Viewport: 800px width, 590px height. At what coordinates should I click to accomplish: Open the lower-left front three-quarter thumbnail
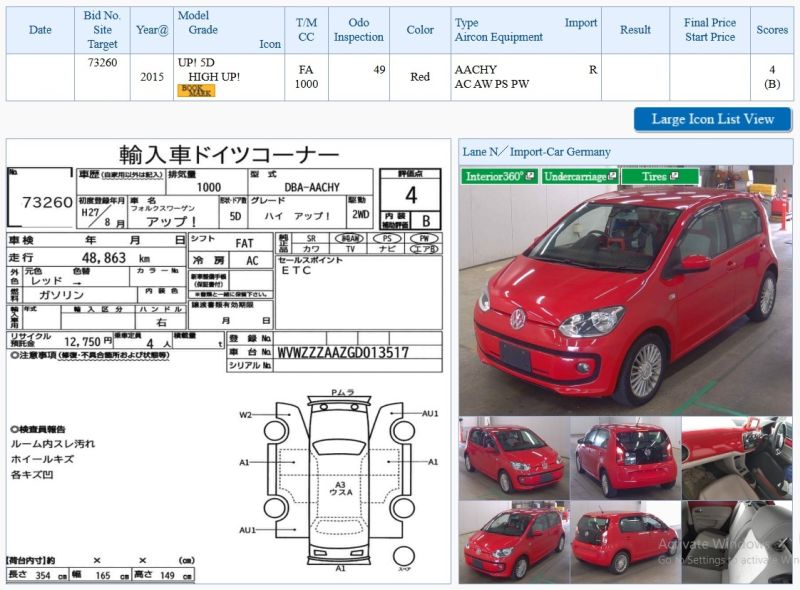[514, 542]
